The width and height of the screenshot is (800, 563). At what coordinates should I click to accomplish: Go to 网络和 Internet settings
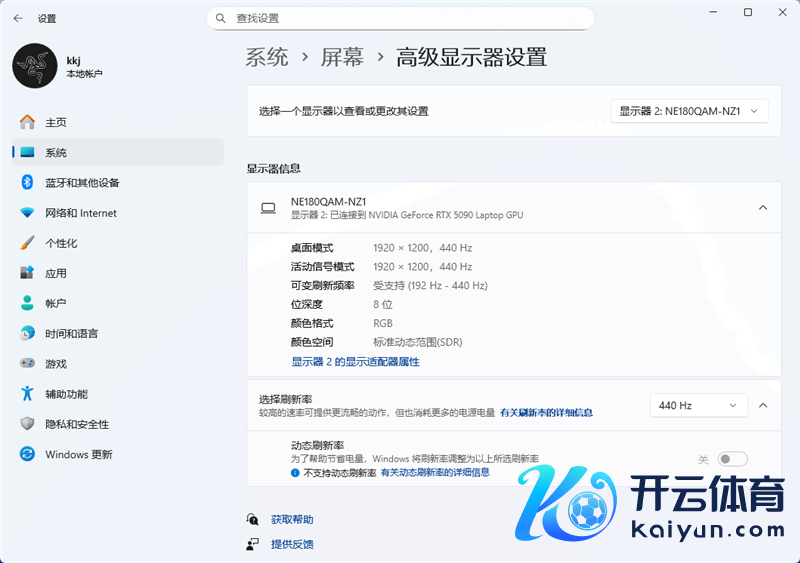(80, 213)
